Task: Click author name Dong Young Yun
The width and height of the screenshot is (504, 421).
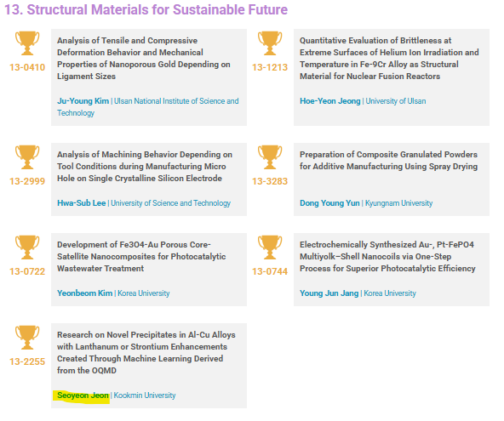Action: [x=329, y=203]
